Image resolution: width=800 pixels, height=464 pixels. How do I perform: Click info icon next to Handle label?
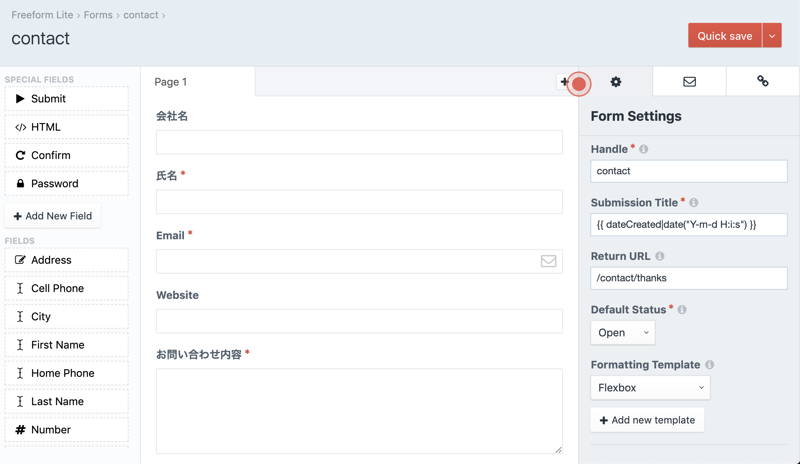coord(644,149)
